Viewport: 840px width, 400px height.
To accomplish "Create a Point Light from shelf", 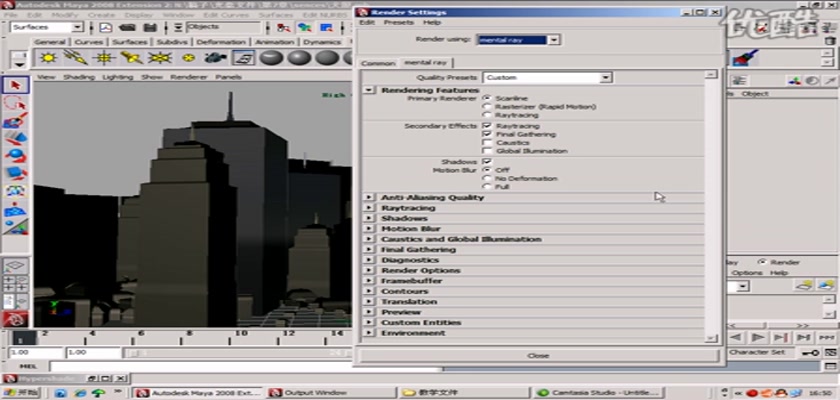I will [104, 57].
